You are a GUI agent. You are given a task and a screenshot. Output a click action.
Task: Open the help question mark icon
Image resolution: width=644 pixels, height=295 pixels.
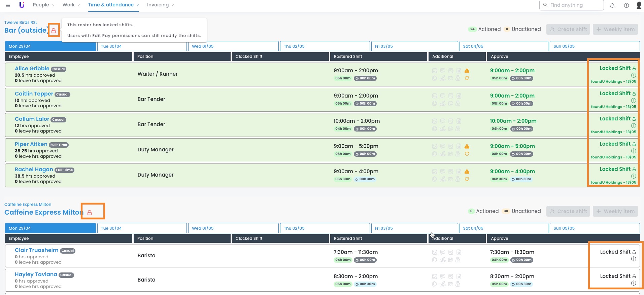(626, 5)
